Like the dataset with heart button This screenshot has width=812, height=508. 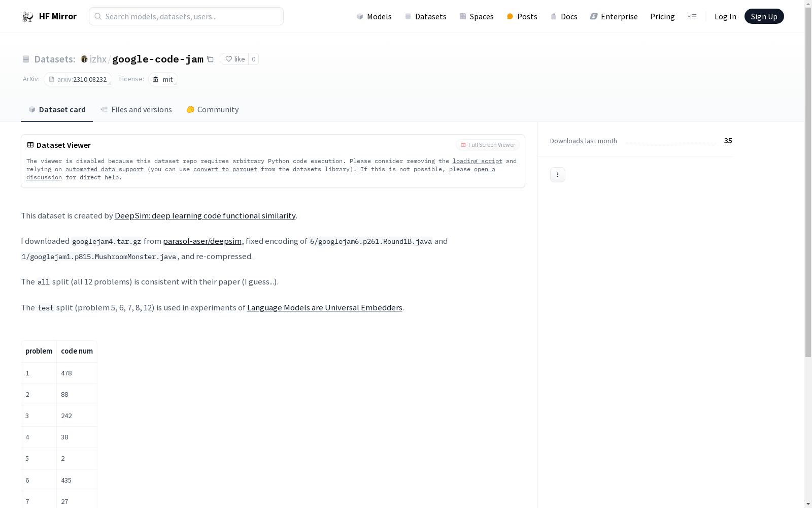tap(235, 59)
